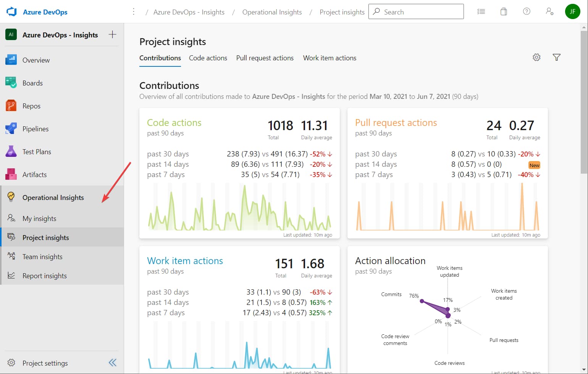Click the Azure DevOps header text
Image resolution: width=588 pixels, height=374 pixels.
(x=45, y=12)
